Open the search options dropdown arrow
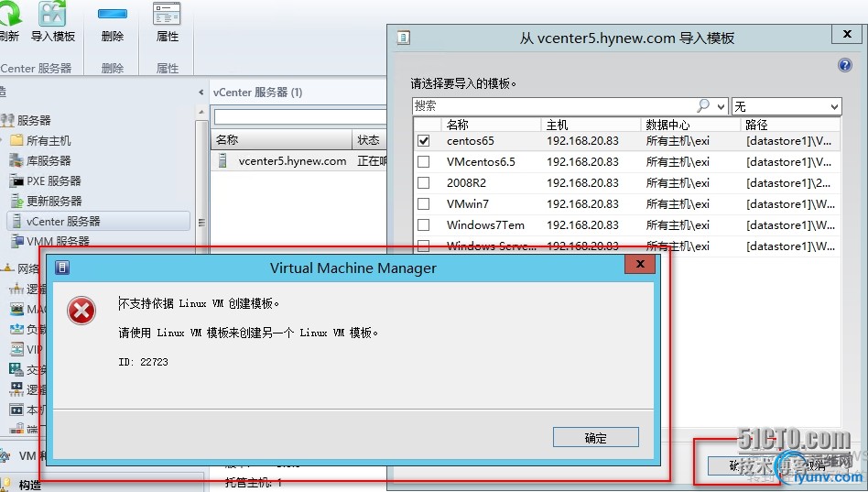 tap(721, 106)
